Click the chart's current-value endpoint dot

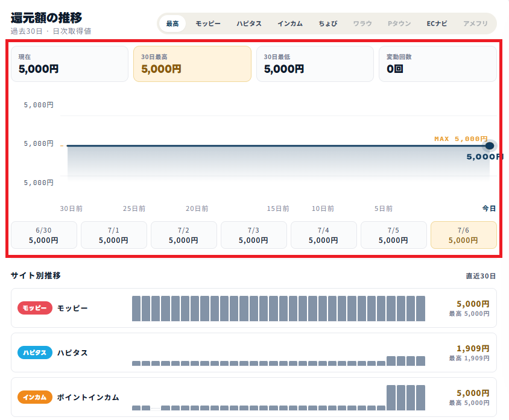pyautogui.click(x=490, y=146)
